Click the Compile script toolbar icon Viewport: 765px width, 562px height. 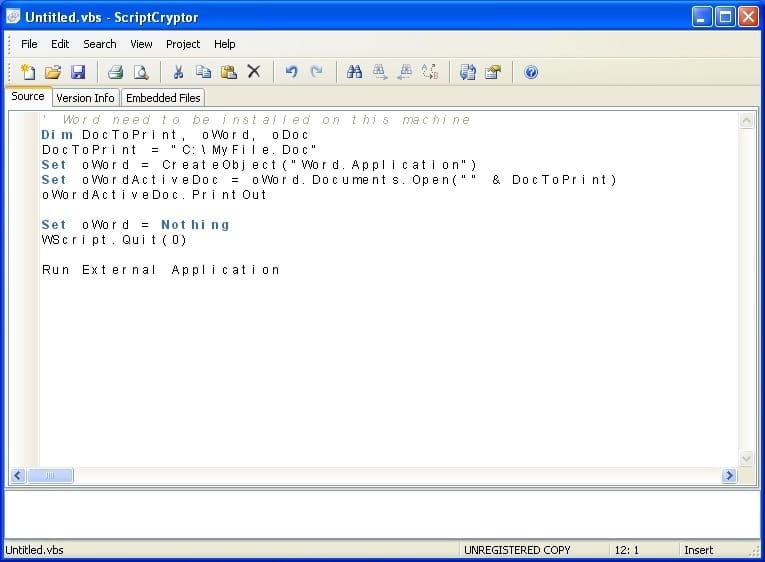coord(467,72)
